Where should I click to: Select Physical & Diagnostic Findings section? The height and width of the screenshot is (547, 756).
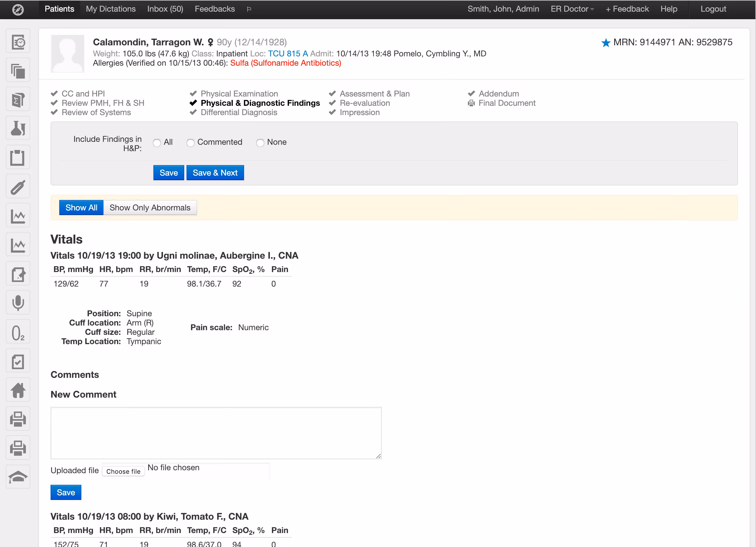point(260,103)
